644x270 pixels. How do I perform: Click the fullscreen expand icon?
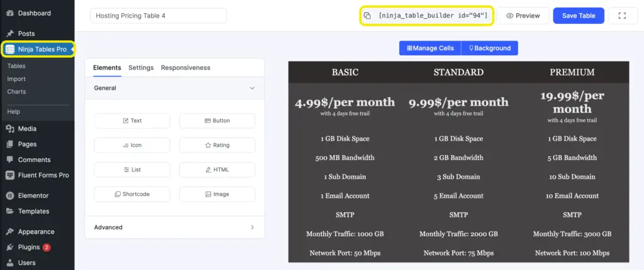(x=623, y=16)
